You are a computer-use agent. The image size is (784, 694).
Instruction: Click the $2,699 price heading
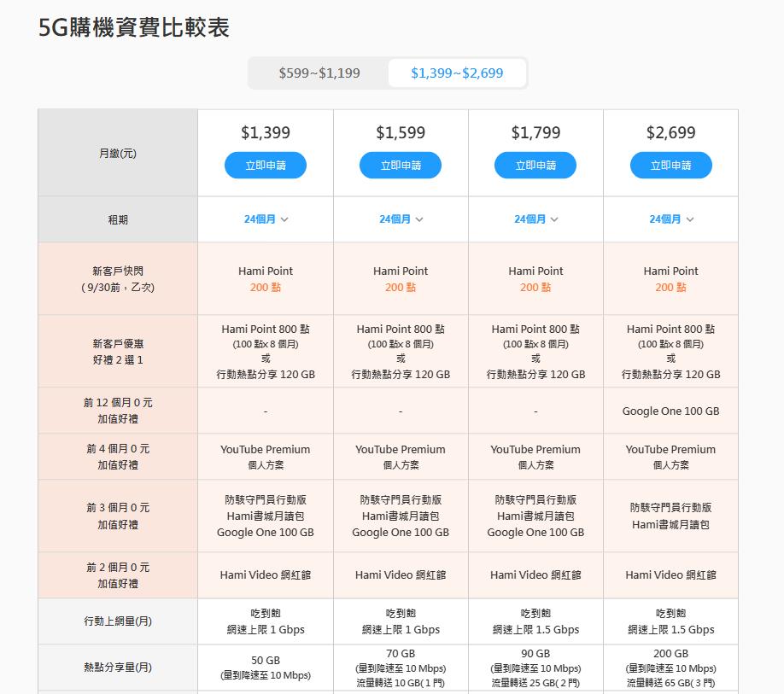coord(671,132)
